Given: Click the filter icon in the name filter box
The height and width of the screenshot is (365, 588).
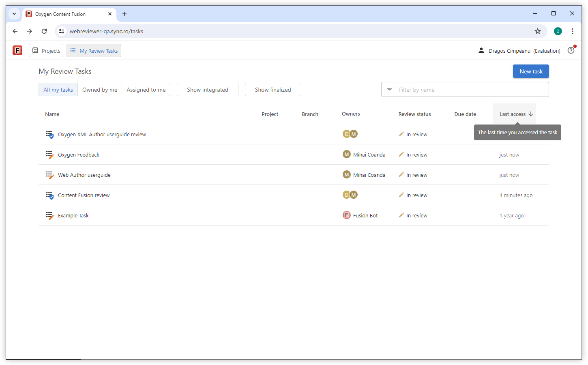Looking at the screenshot, I should (389, 90).
